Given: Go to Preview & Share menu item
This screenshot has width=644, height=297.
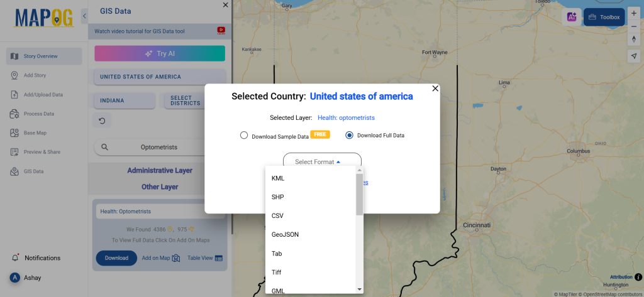Looking at the screenshot, I should 42,152.
